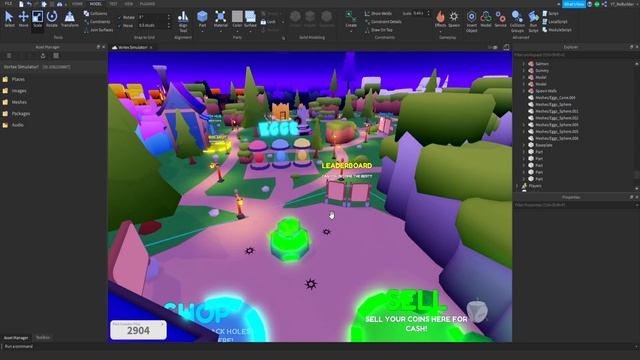The width and height of the screenshot is (640, 360).
Task: Open Collision Groups editor
Action: (x=517, y=21)
